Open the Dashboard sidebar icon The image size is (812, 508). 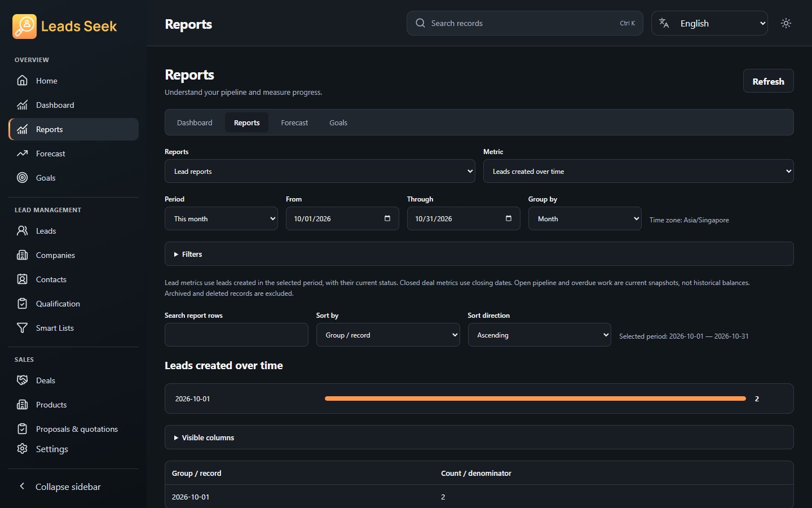point(22,105)
